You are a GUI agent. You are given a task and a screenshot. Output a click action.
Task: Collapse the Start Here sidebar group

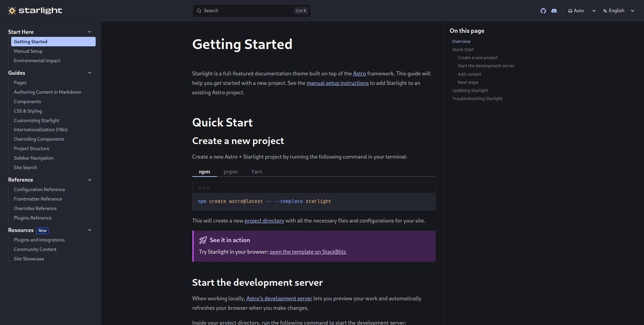pyautogui.click(x=90, y=32)
